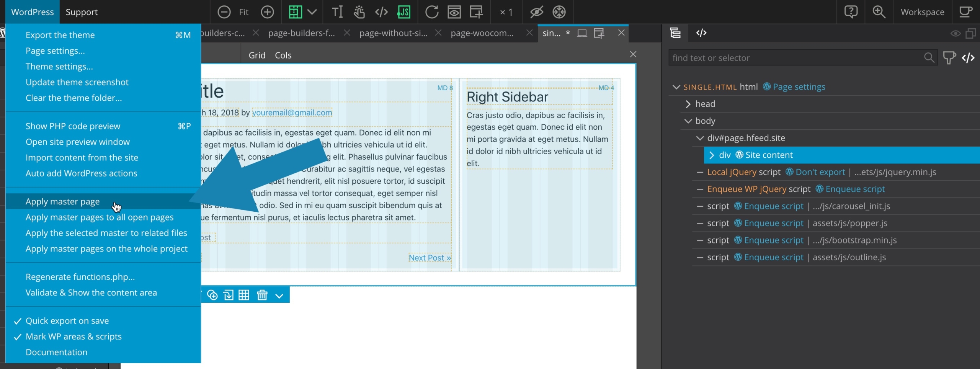Open the code editor icon in the top toolbar
This screenshot has width=980, height=369.
381,12
